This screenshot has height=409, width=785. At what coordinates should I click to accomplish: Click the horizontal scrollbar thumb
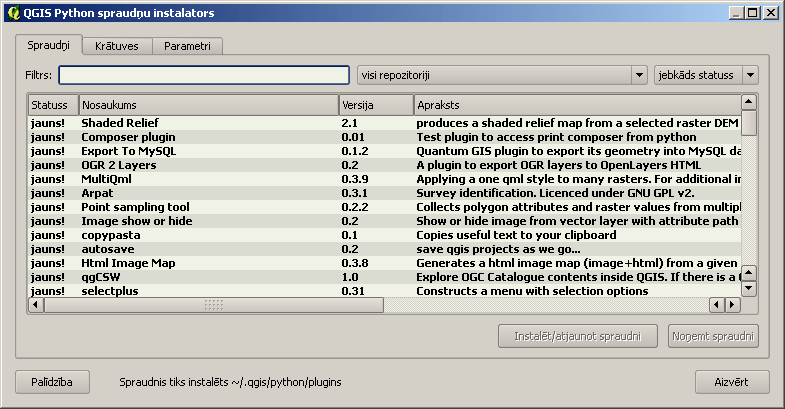pyautogui.click(x=214, y=304)
